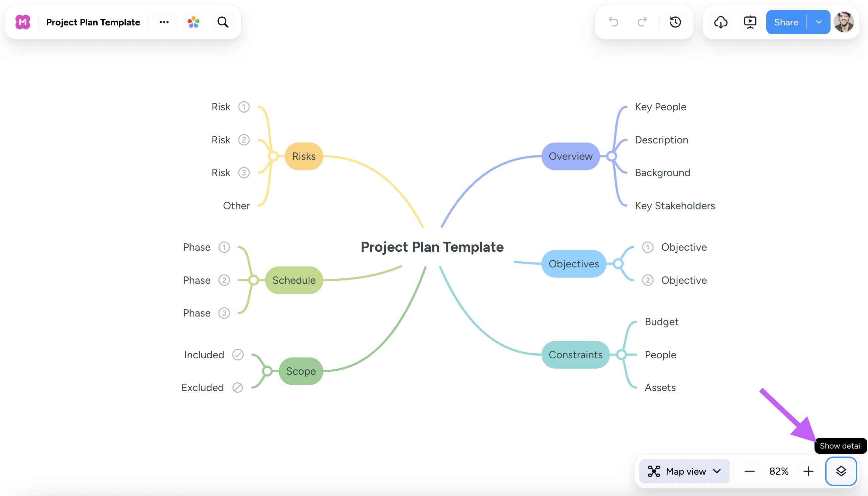Open the three-dots more options menu

[x=164, y=22]
